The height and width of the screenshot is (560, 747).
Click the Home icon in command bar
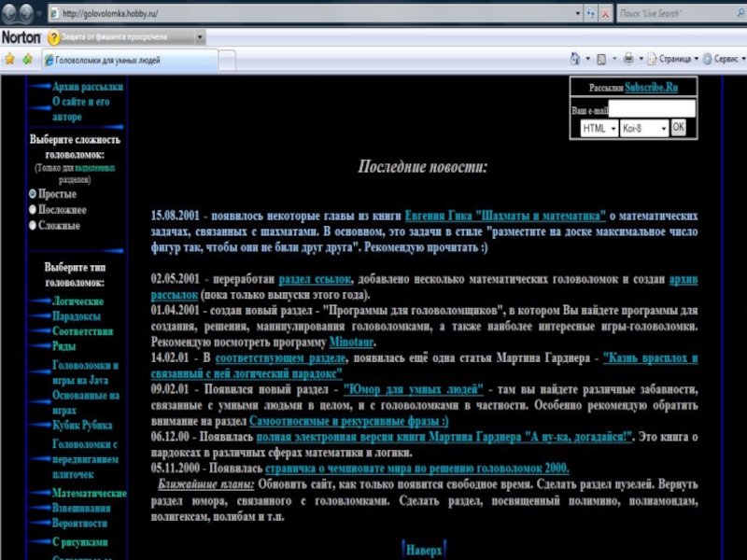pos(576,59)
